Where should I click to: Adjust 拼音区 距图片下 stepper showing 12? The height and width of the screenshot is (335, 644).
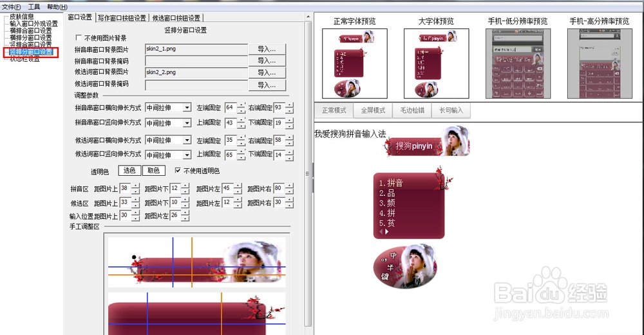185,189
